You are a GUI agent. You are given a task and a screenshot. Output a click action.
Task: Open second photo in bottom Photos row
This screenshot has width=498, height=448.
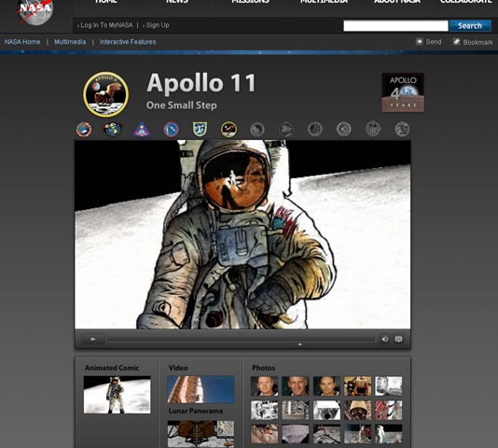[295, 434]
